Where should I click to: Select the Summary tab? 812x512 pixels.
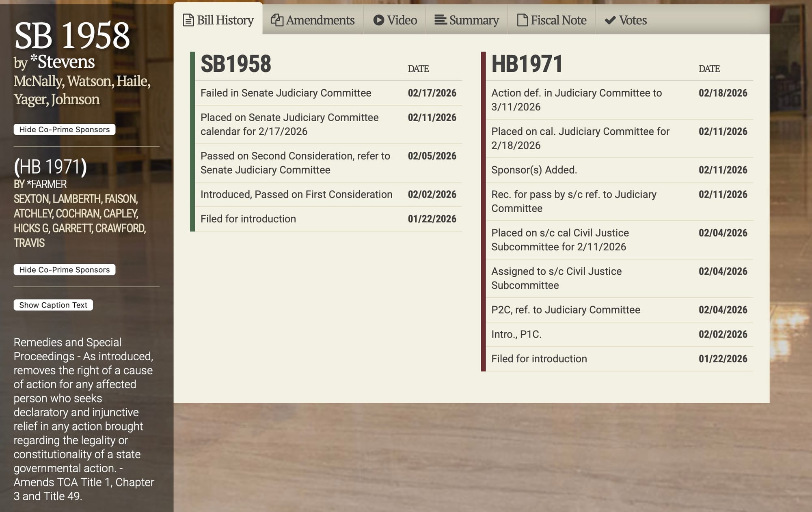(473, 20)
